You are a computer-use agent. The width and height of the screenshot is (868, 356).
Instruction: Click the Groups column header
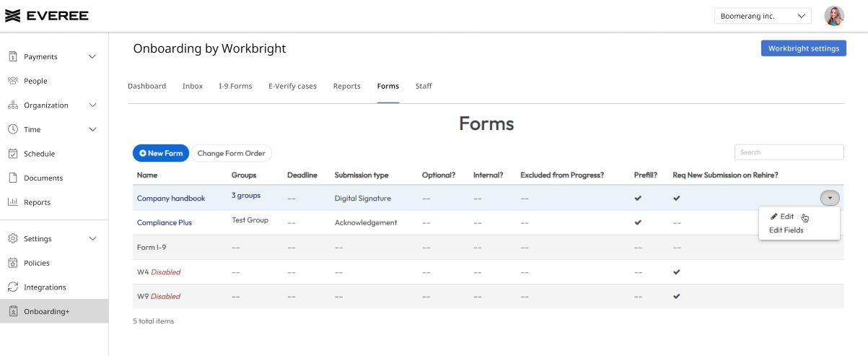tap(244, 175)
